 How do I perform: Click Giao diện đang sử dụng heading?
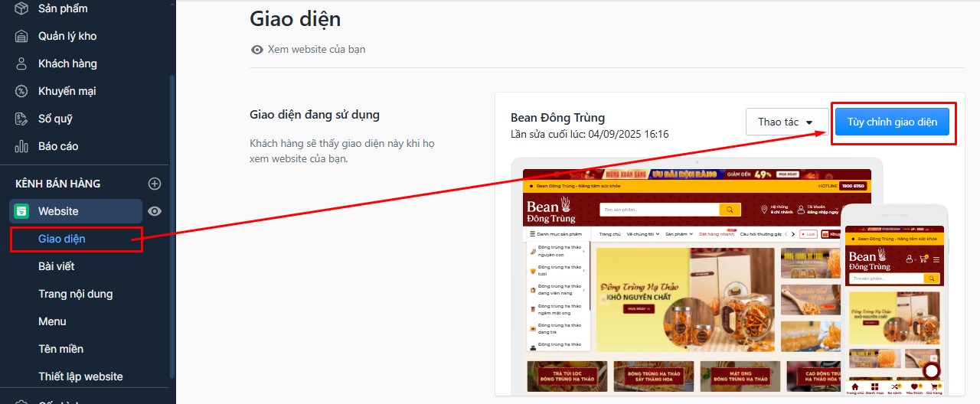tap(315, 115)
